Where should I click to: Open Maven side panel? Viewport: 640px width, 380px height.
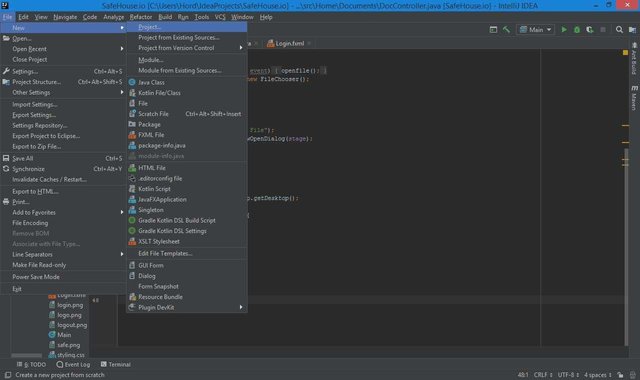[634, 98]
